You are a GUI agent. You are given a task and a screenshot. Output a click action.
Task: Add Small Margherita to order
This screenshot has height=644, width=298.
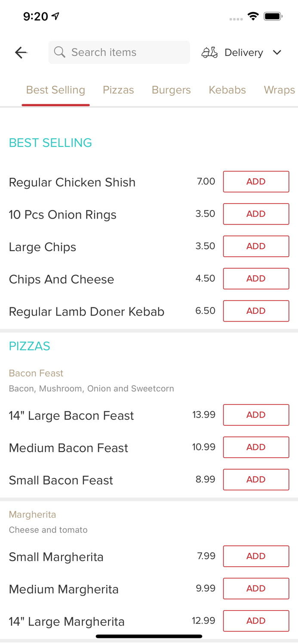(256, 556)
